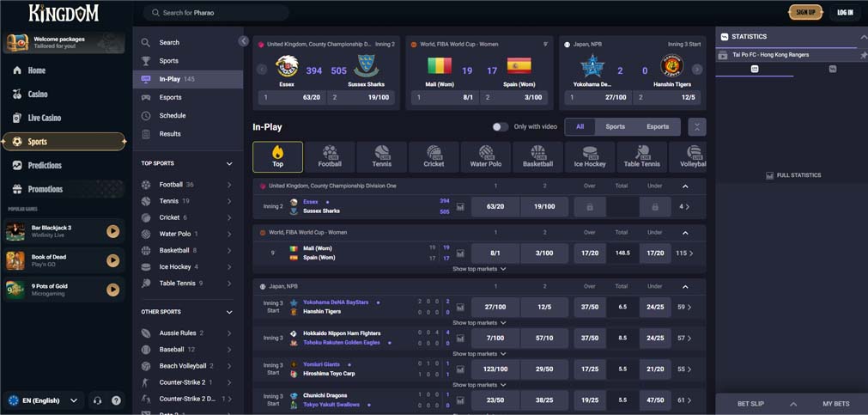Collapse all leagues using the arrows button
The width and height of the screenshot is (868, 415).
(697, 127)
